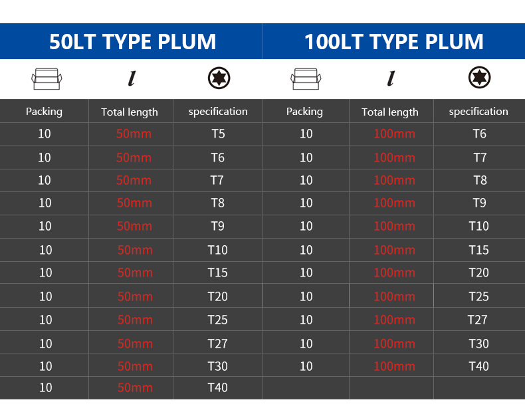
Task: Click the packing box icon under 50LT
Action: pos(47,78)
